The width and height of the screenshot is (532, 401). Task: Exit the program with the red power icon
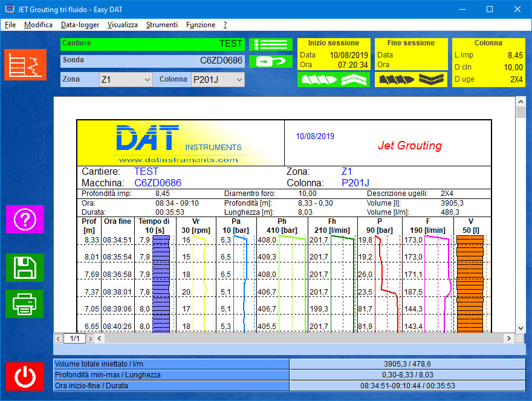click(x=25, y=376)
